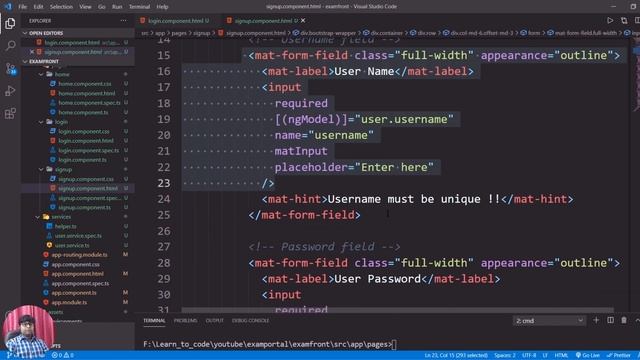The image size is (640, 360).
Task: Click the run triangle icon in editor toolbar
Action: [610, 20]
